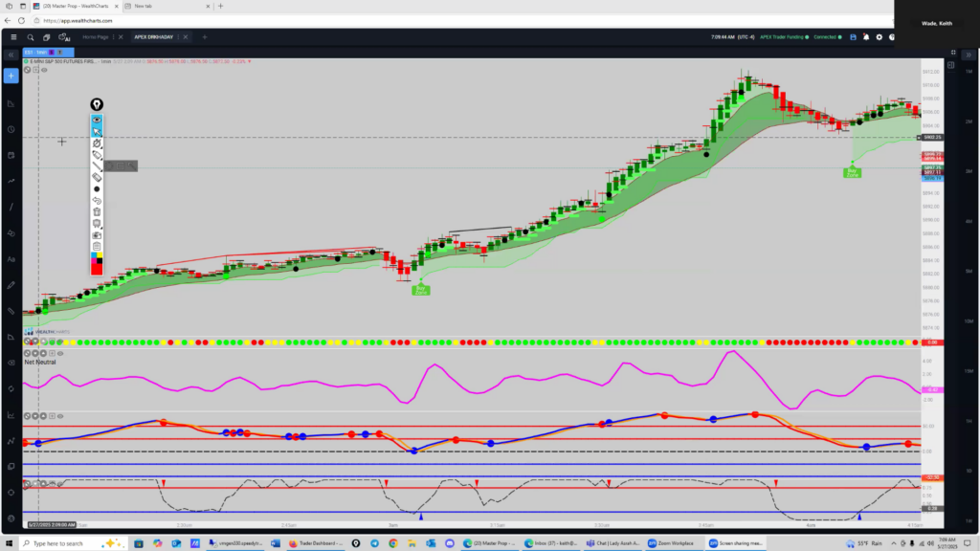Open the layouts stack icon in top bar
980x551 pixels.
click(x=46, y=37)
